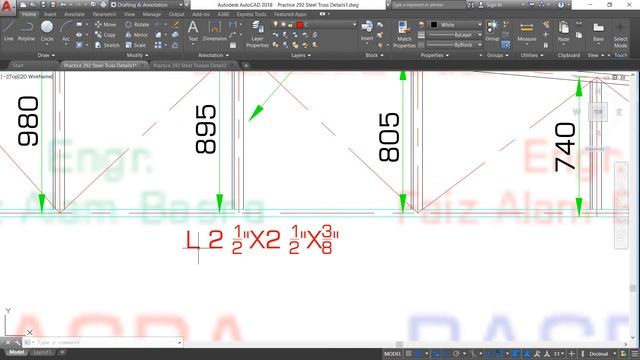This screenshot has height=360, width=640.
Task: Open the Layout1 tab
Action: point(42,352)
